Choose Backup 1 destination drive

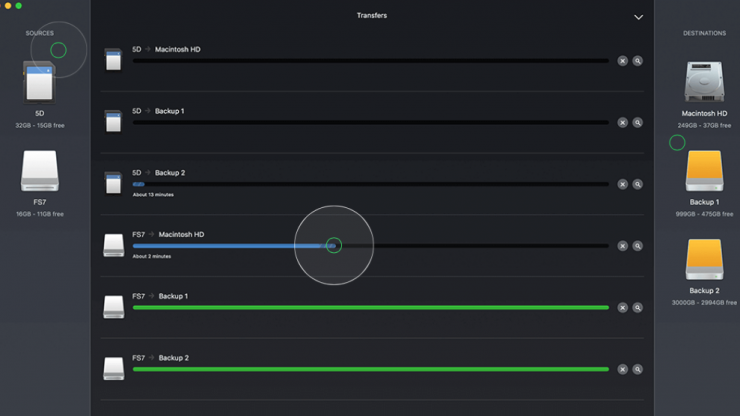[x=704, y=171]
